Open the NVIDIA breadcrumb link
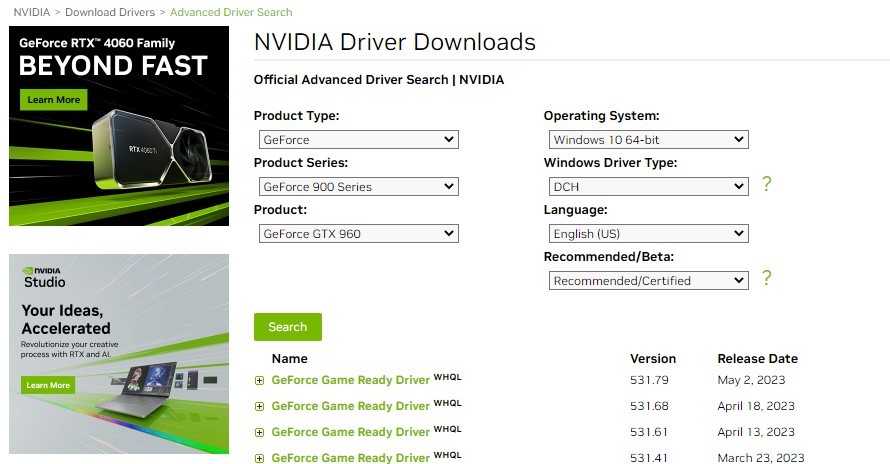 (32, 12)
